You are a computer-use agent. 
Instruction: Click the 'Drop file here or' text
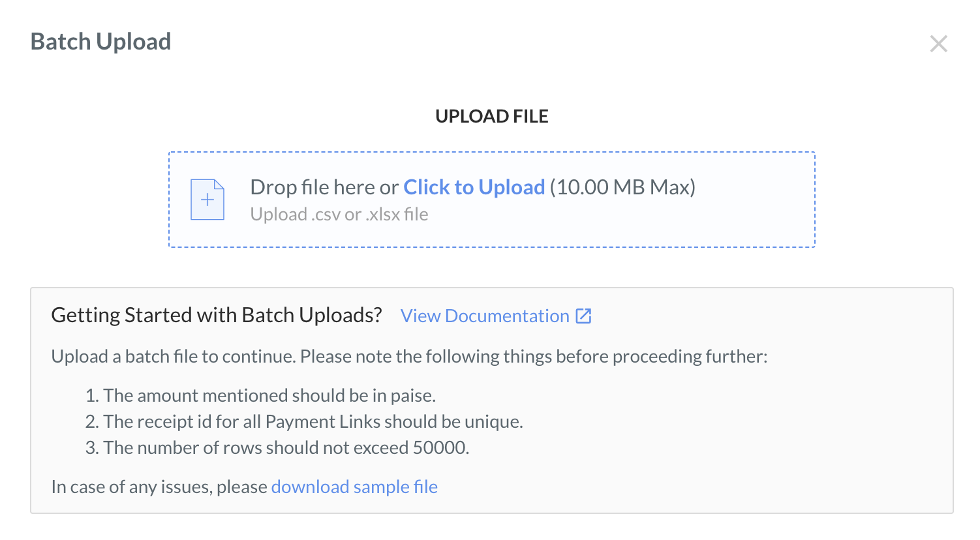tap(324, 187)
